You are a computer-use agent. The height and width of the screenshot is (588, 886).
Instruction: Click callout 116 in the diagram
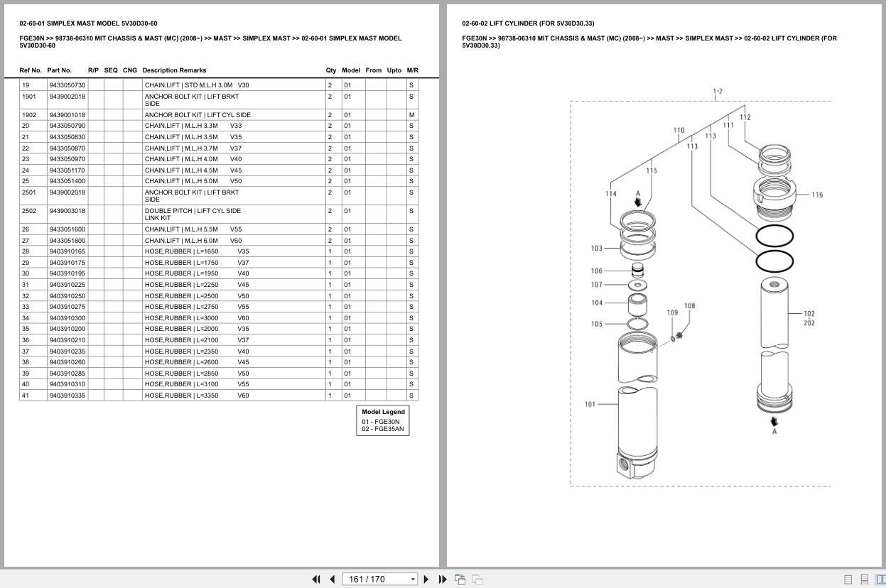817,195
